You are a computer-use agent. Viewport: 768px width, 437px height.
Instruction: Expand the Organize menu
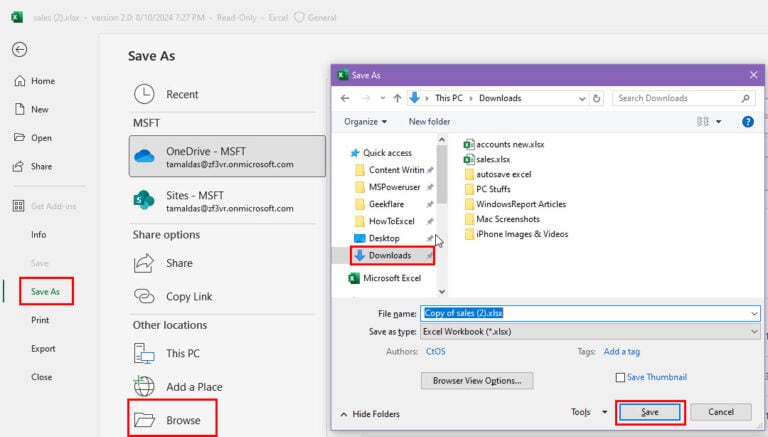click(x=365, y=122)
